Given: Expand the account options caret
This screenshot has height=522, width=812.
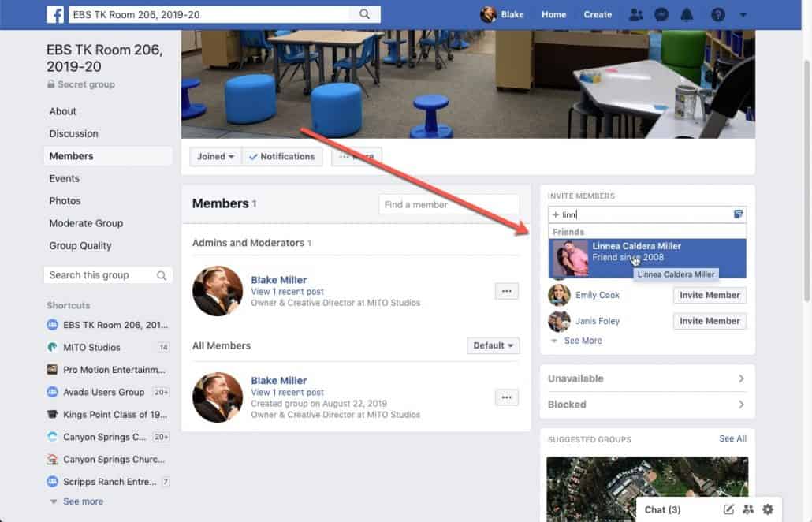Looking at the screenshot, I should 742,13.
